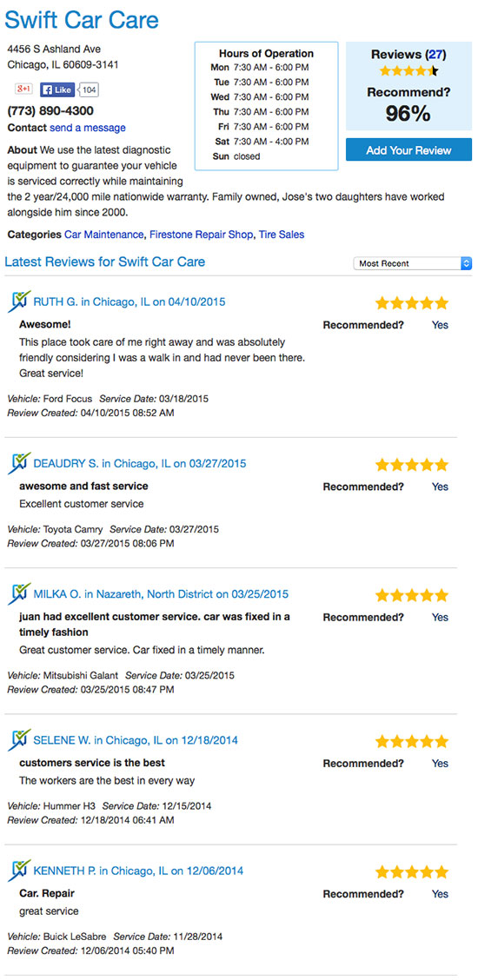This screenshot has width=478, height=980.
Task: Click the Facebook like count 104
Action: tap(90, 90)
